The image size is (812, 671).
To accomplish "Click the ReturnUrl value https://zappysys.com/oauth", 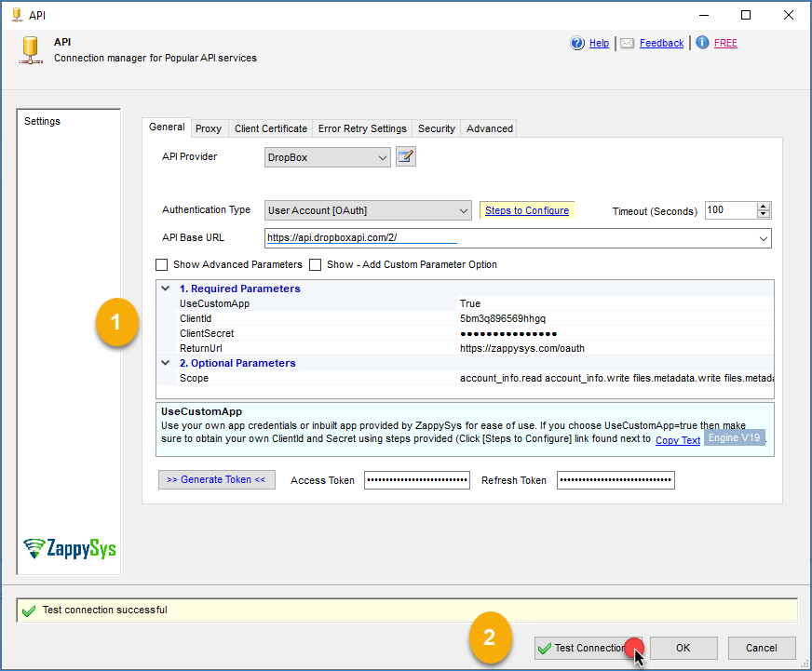I will coord(522,348).
